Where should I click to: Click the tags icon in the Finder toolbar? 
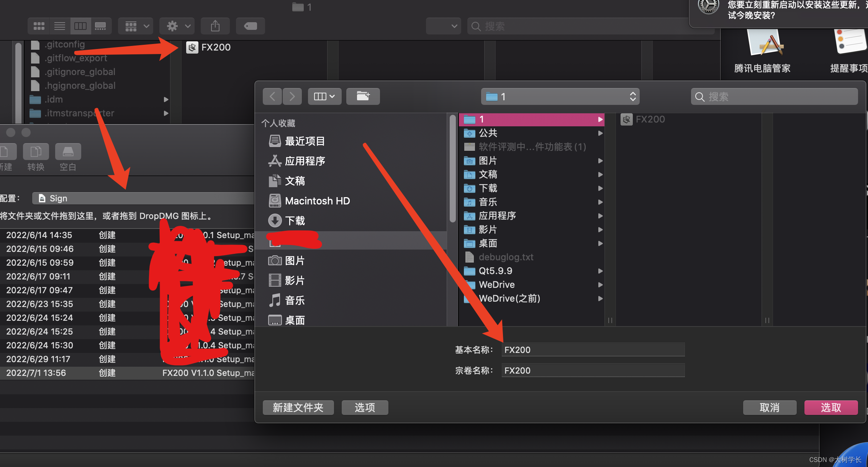[250, 26]
